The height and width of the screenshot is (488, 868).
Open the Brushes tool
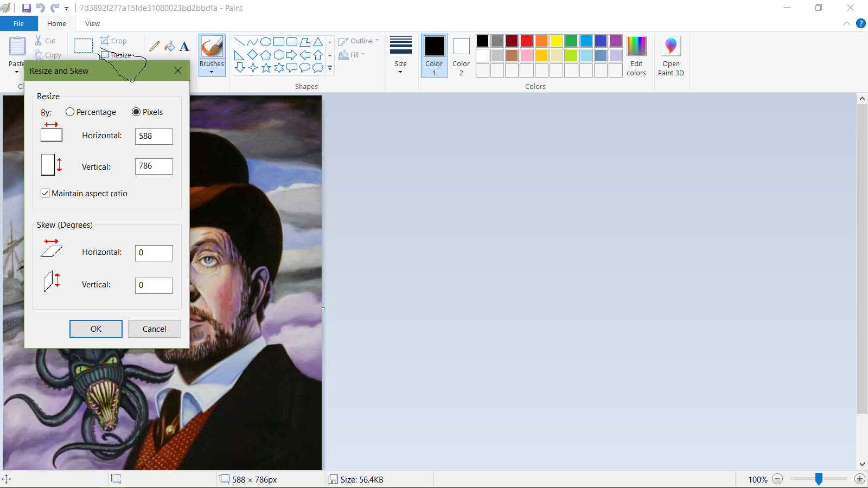point(212,47)
